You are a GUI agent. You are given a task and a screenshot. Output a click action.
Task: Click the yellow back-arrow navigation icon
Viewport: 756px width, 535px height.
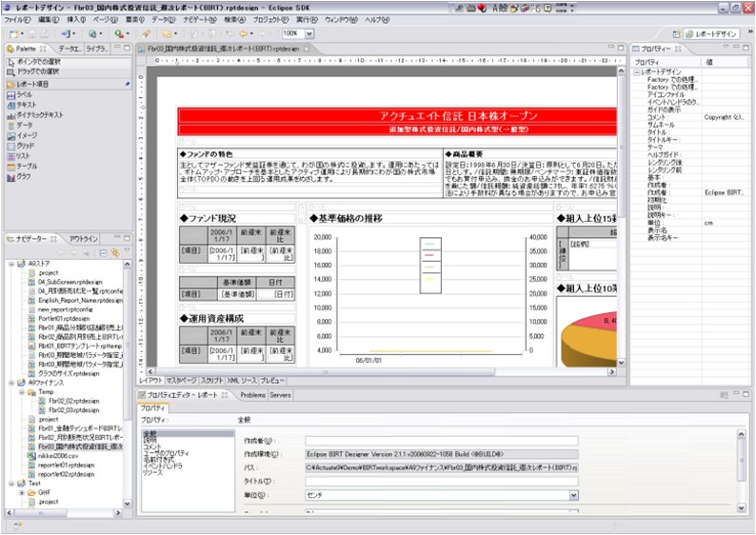coord(244,33)
